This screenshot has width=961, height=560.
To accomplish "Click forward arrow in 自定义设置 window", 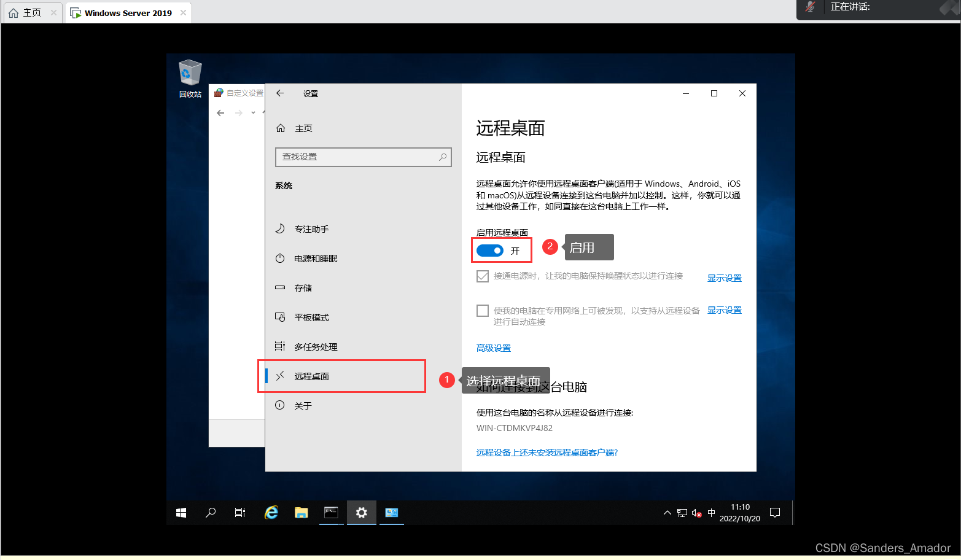I will [x=238, y=113].
